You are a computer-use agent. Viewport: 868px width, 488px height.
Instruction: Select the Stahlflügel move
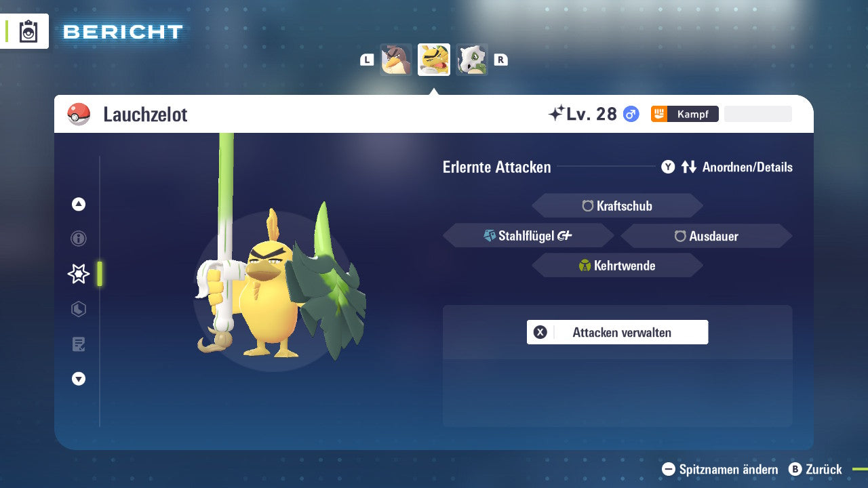point(528,236)
